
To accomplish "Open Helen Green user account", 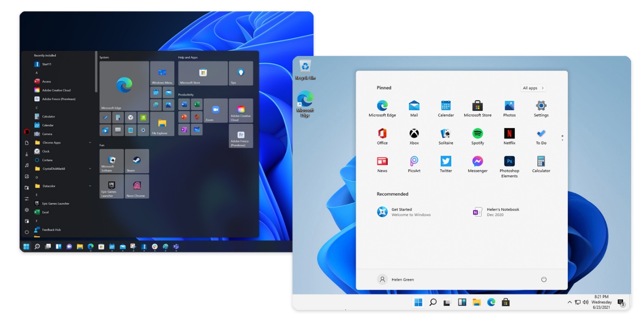I will [x=396, y=279].
